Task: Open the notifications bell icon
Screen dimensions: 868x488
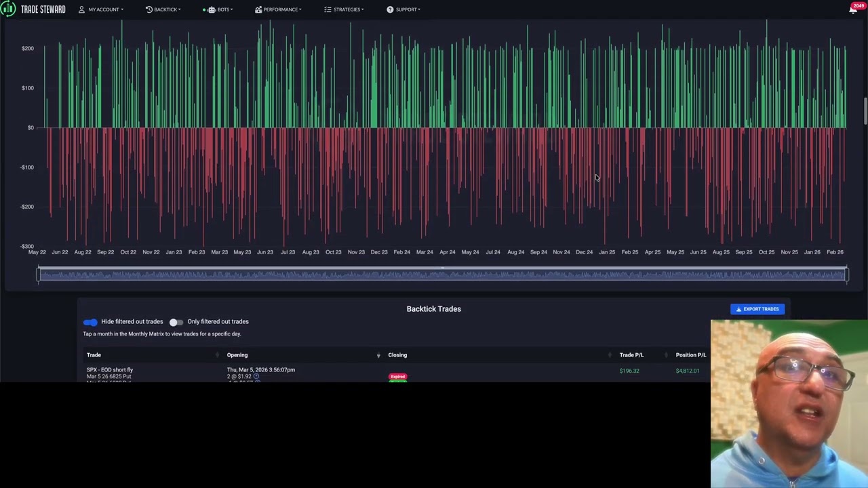Action: point(853,9)
